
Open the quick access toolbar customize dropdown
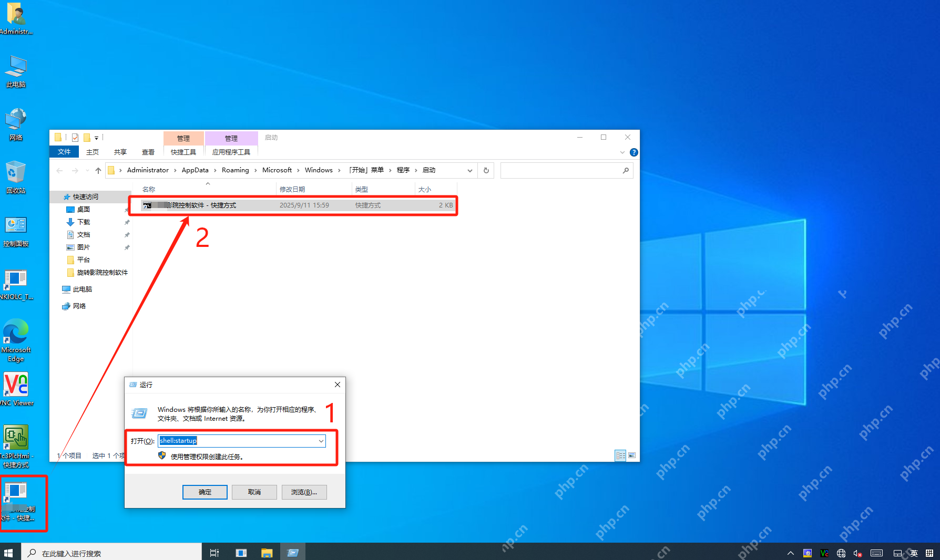(97, 138)
